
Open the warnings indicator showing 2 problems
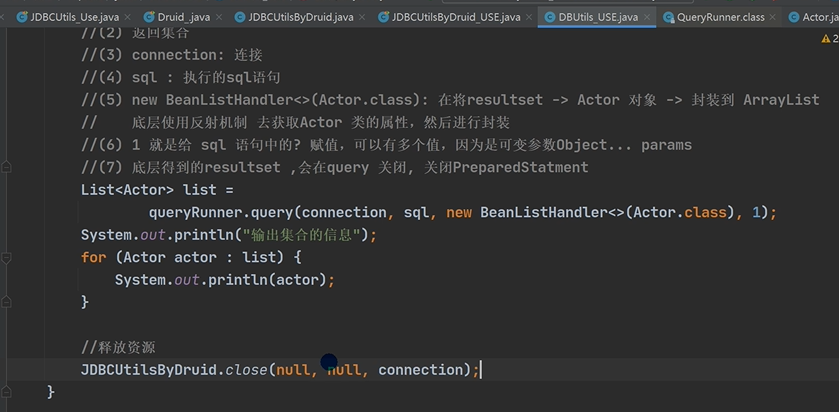(830, 39)
